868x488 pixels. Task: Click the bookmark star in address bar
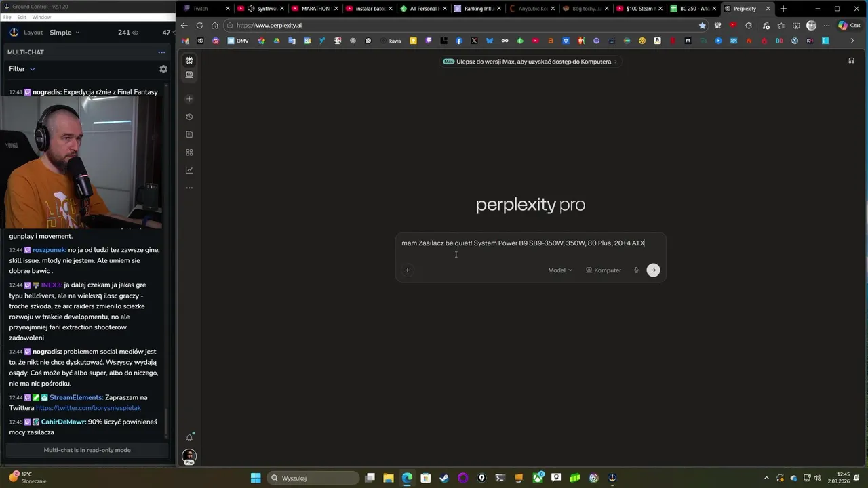click(x=703, y=26)
